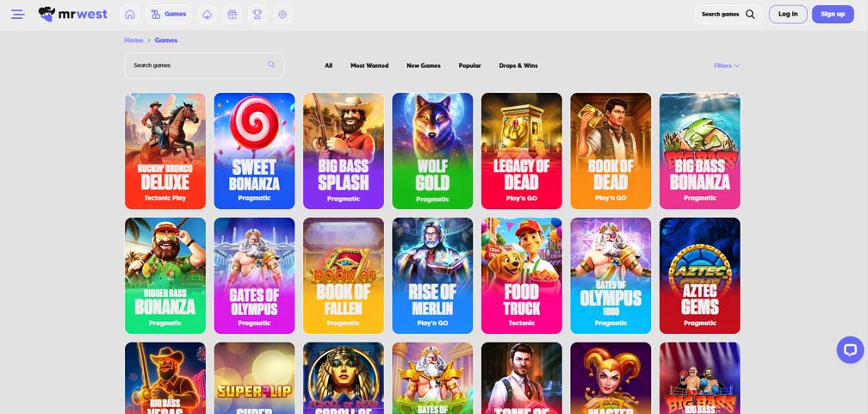Click the magnifier icon in header search
The height and width of the screenshot is (414, 868).
750,15
